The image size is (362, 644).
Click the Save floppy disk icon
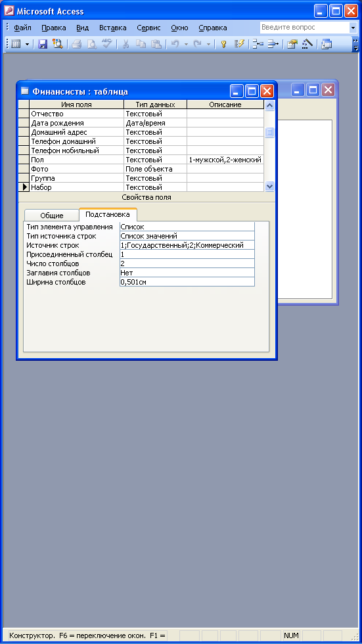click(43, 44)
